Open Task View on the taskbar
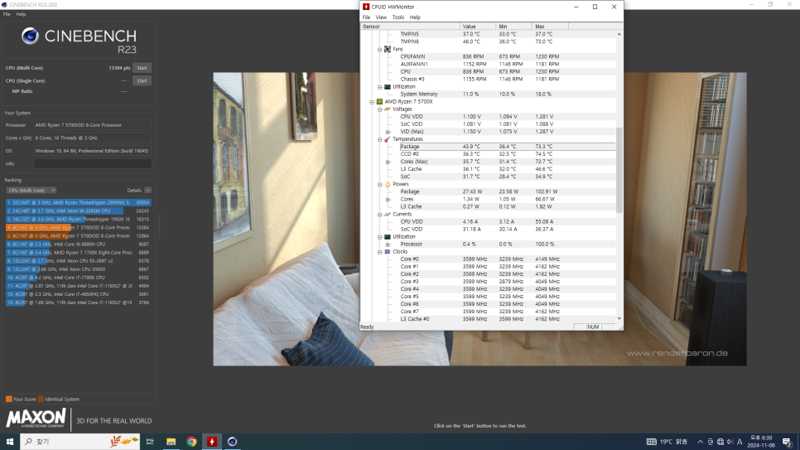The width and height of the screenshot is (800, 450). pos(149,441)
